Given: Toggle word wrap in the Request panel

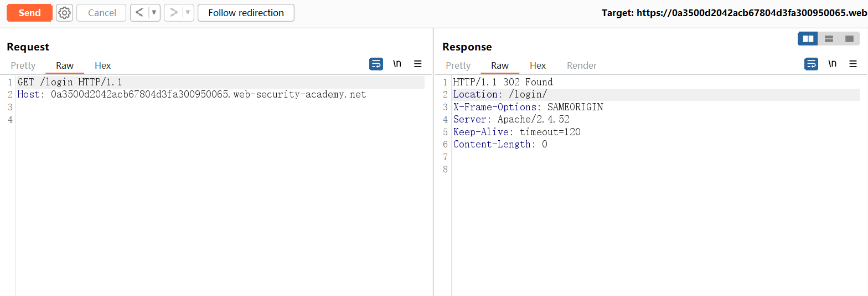Looking at the screenshot, I should click(376, 64).
